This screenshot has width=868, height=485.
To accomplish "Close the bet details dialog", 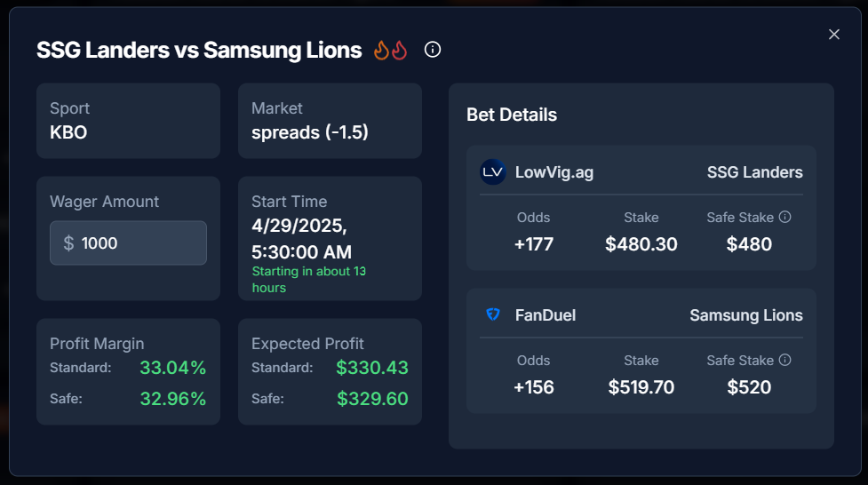I will 833,35.
